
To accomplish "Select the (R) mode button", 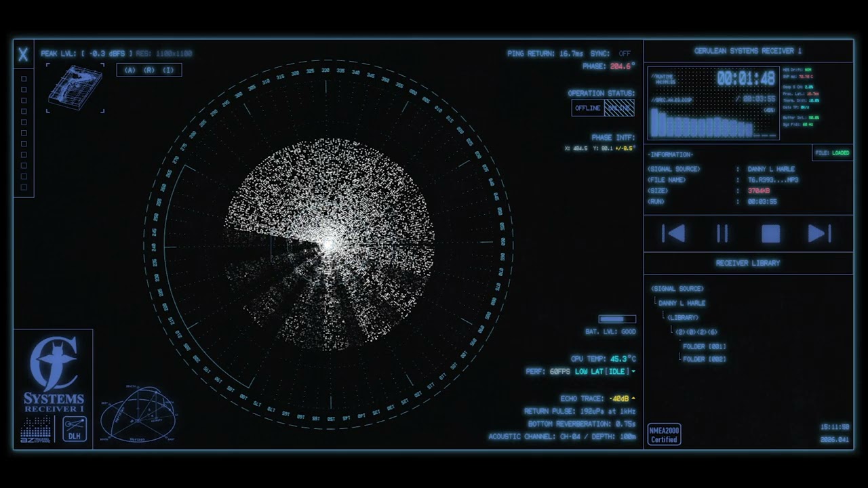I will tap(149, 70).
